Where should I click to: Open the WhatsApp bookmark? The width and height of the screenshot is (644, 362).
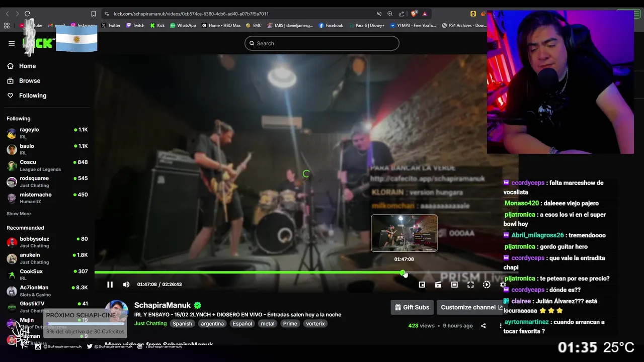pyautogui.click(x=183, y=25)
